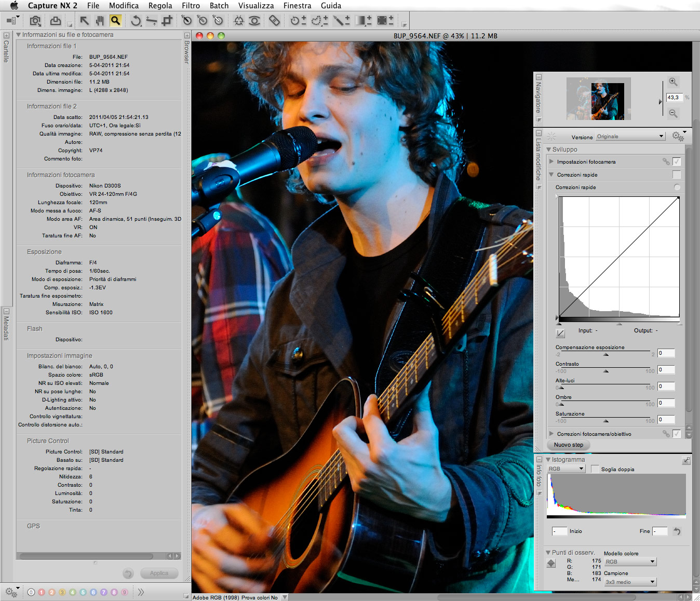The image size is (700, 601).
Task: Select the Selection Gradient tool
Action: (x=363, y=20)
